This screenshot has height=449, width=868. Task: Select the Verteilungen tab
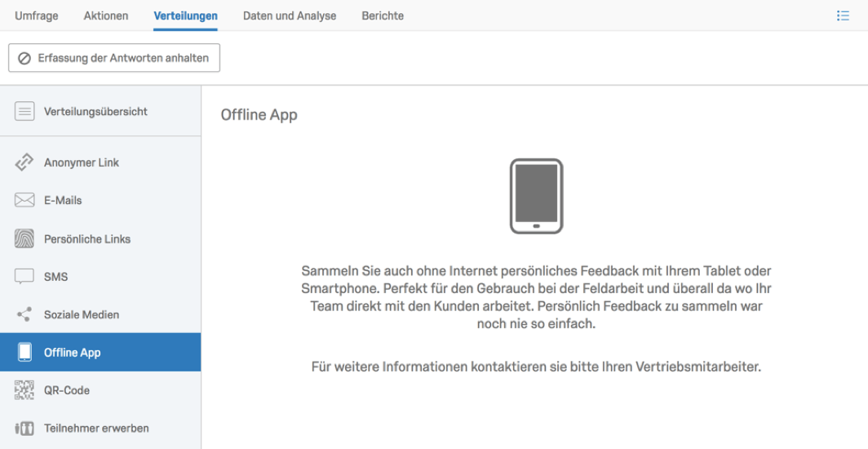tap(185, 16)
